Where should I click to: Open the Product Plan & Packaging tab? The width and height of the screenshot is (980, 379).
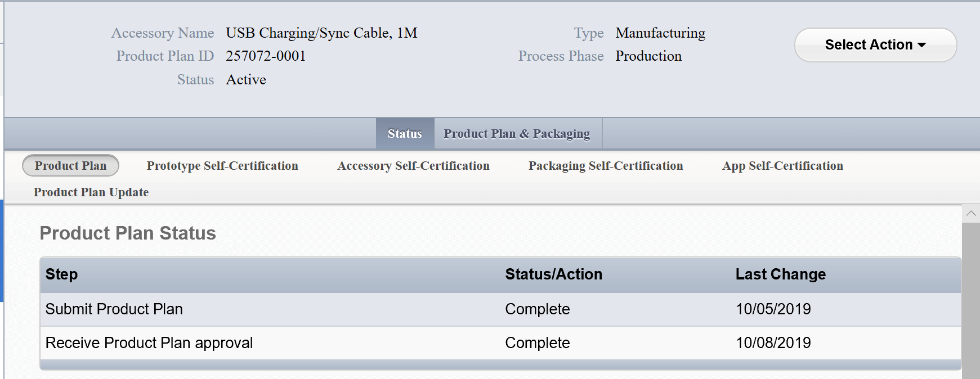[517, 134]
